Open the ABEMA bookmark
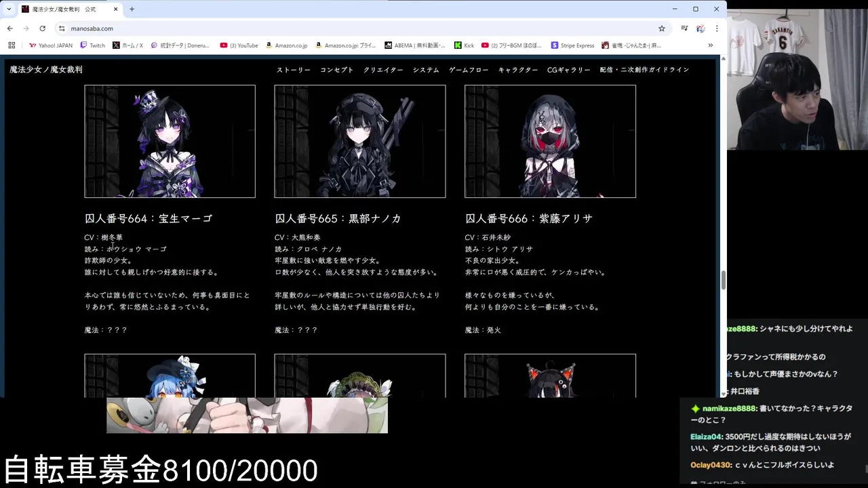868x488 pixels. pyautogui.click(x=416, y=45)
